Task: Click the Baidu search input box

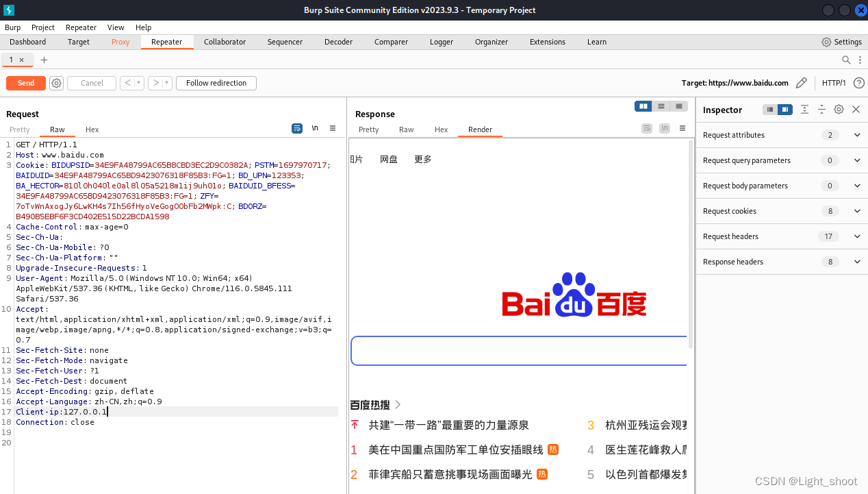Action: [x=519, y=351]
